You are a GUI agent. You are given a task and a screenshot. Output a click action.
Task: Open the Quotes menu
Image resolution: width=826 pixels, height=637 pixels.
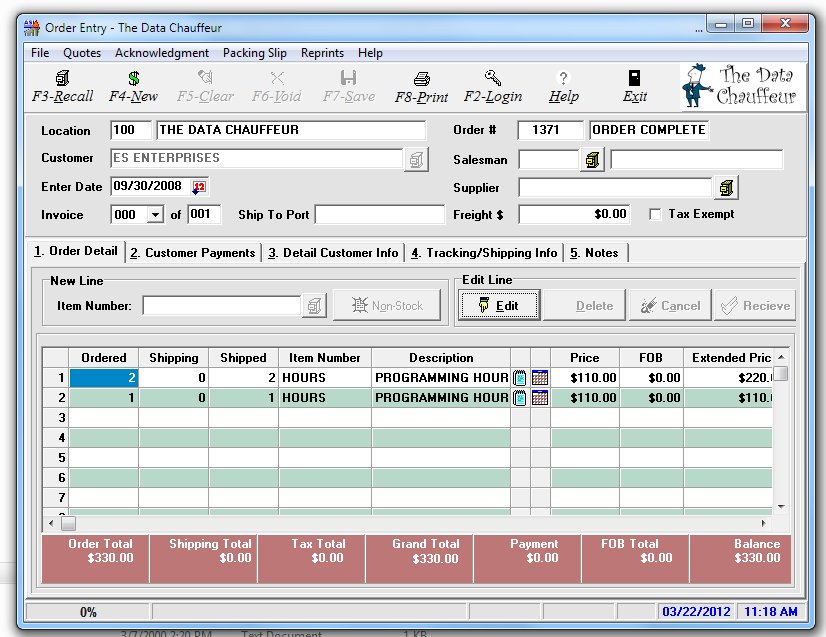82,53
